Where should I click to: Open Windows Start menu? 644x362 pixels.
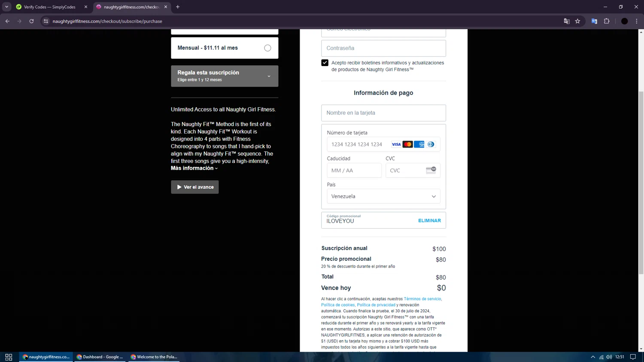(9, 357)
